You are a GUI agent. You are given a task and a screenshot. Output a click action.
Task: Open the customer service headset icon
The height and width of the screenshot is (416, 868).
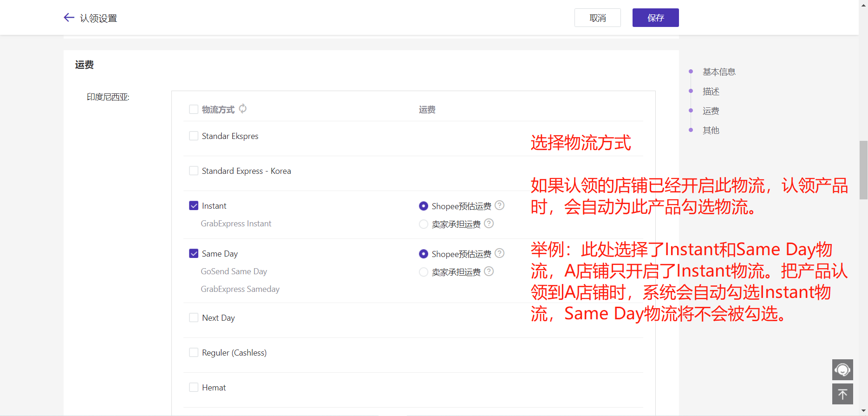pos(842,370)
